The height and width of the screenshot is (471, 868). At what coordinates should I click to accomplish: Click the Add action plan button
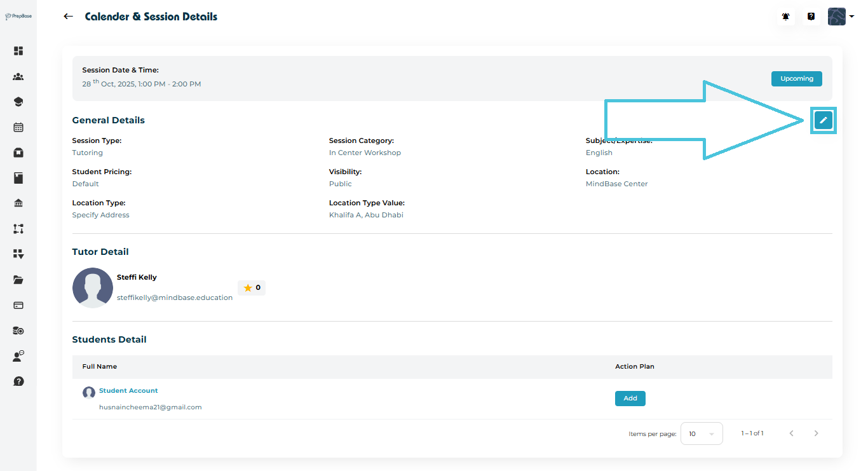pyautogui.click(x=630, y=399)
